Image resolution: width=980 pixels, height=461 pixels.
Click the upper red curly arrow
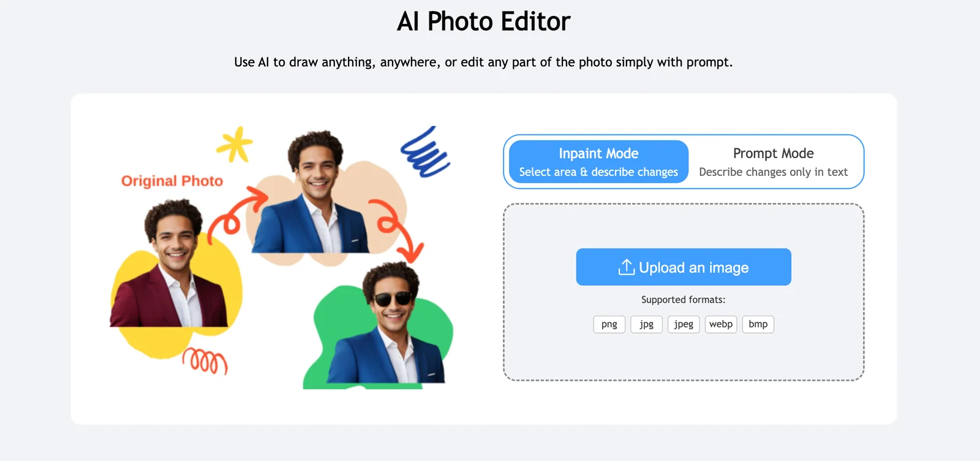pos(236,213)
